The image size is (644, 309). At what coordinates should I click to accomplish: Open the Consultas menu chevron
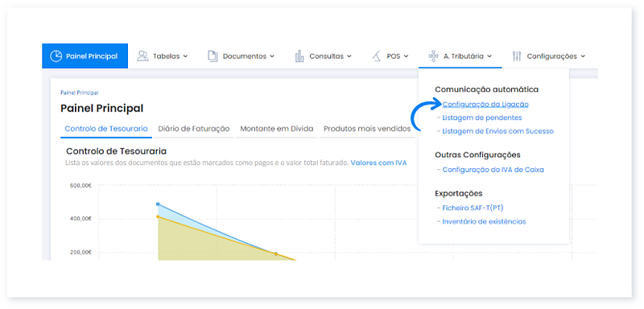tap(349, 56)
